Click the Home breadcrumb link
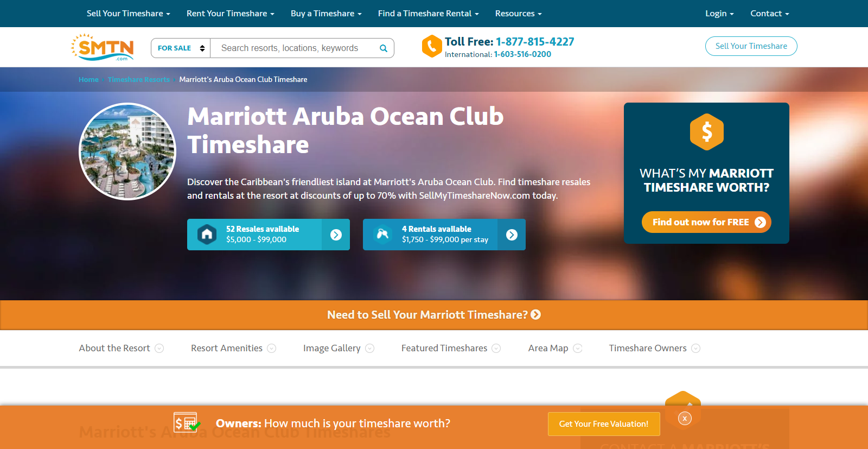 tap(88, 79)
